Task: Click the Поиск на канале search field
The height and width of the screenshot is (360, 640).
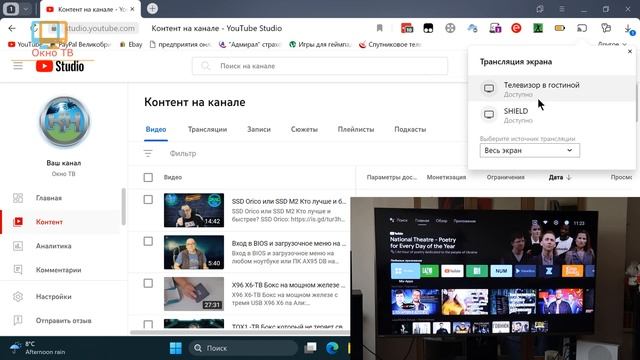Action: [x=320, y=66]
